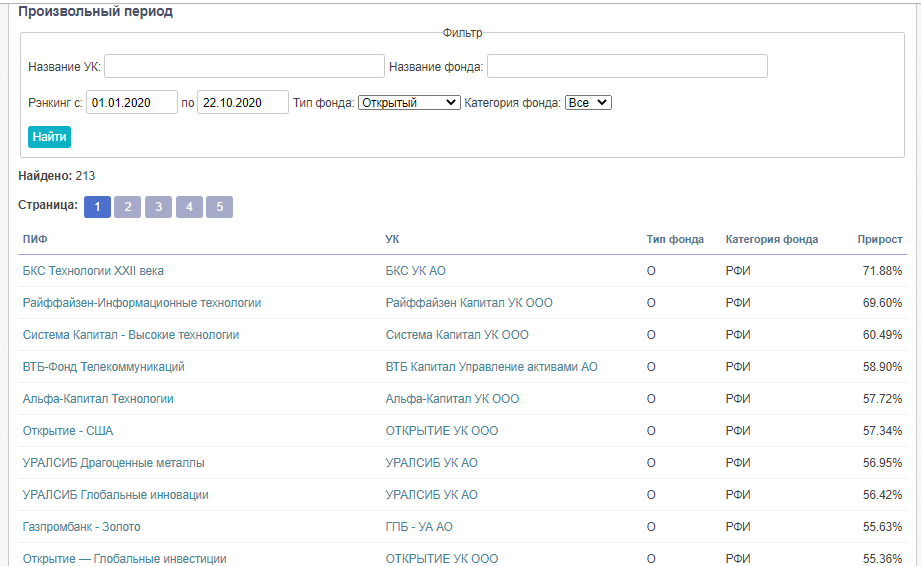Open ГПБ - УА АО company link
Viewport: 921px width, 566px height.
coord(419,527)
